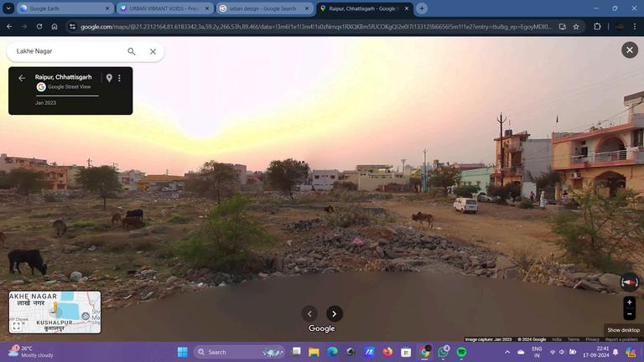
Task: Reload the page
Action: [x=39, y=27]
